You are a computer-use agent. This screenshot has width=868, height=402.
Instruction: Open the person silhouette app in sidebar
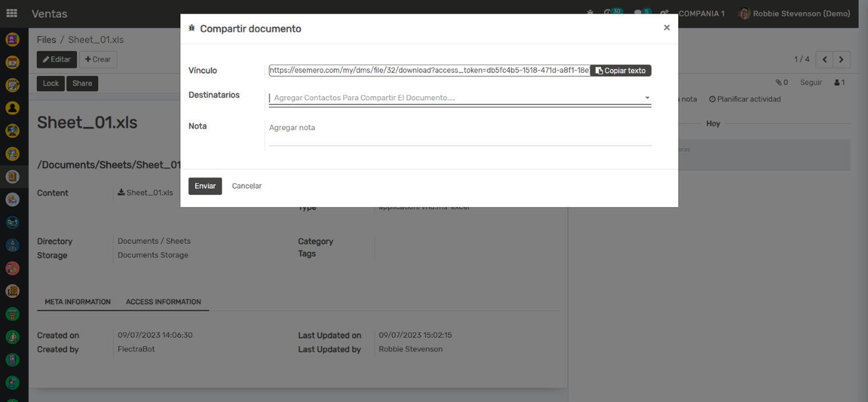click(x=13, y=108)
